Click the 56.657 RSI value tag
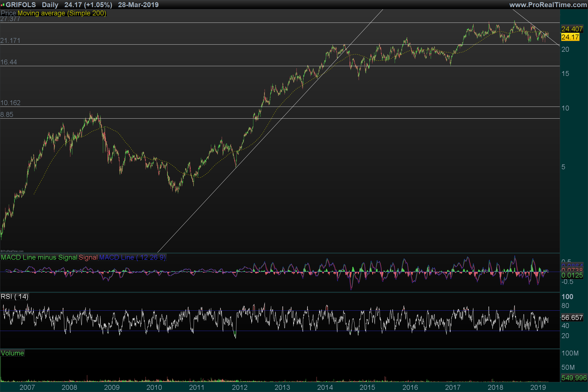 [x=572, y=318]
